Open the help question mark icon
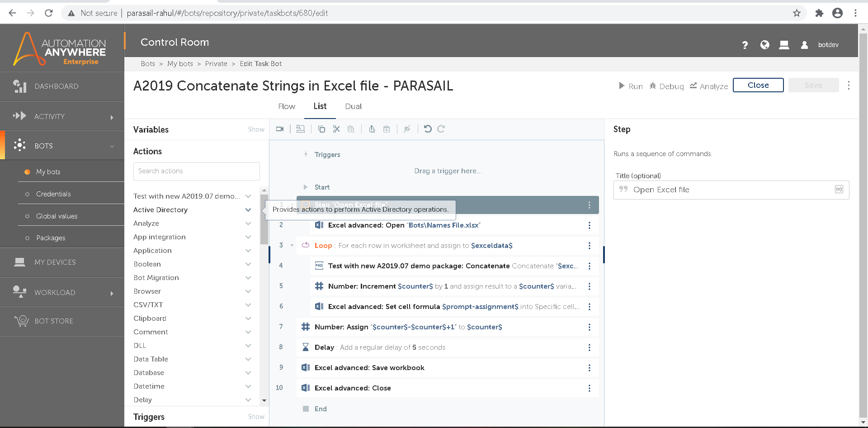The image size is (868, 428). tap(745, 45)
